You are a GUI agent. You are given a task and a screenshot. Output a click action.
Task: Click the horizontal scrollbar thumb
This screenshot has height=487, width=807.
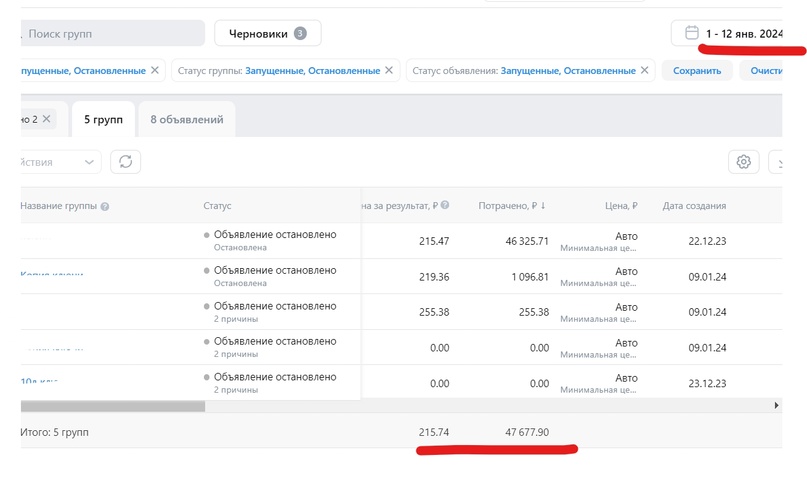coord(112,406)
